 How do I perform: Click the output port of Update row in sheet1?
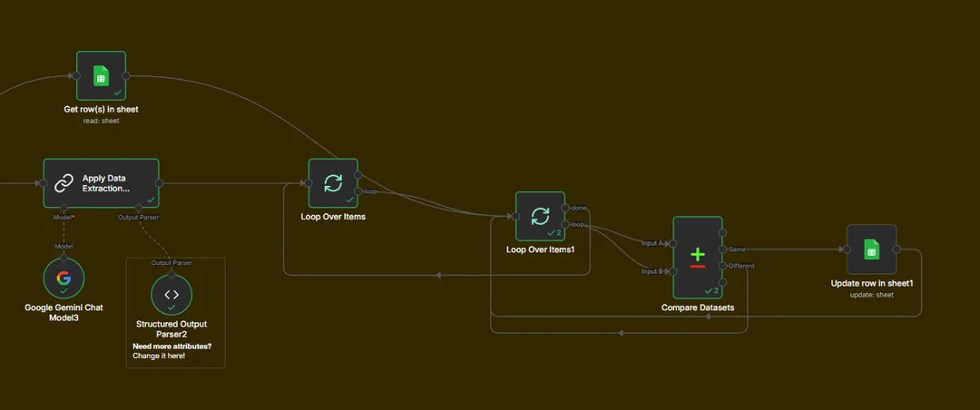click(897, 249)
